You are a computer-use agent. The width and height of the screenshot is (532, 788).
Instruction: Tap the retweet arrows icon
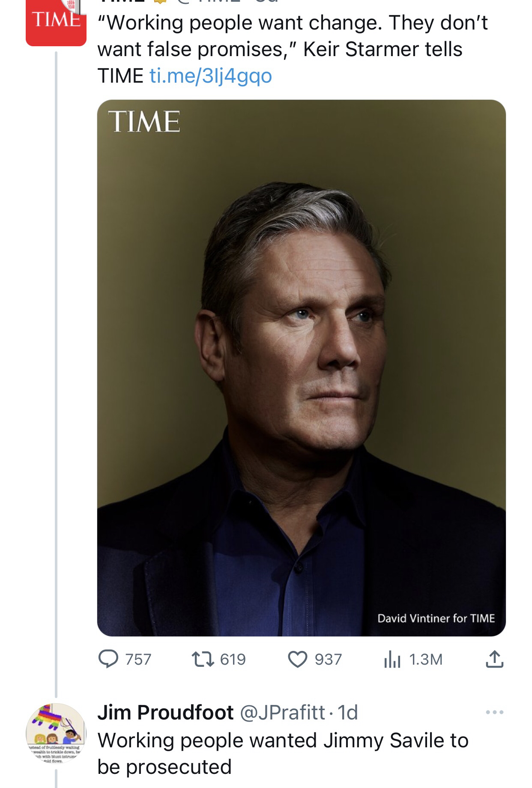203,659
